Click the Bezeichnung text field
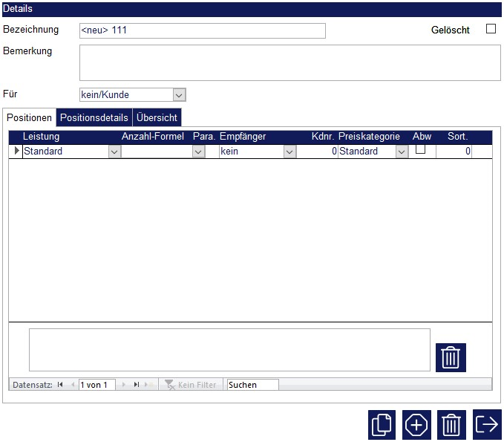Image resolution: width=504 pixels, height=442 pixels. (x=202, y=30)
